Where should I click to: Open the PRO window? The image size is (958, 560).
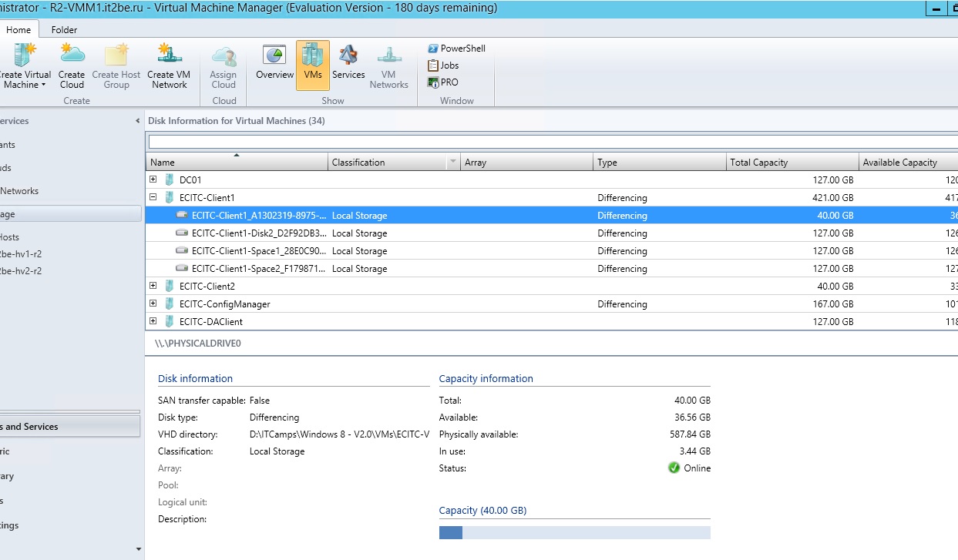click(x=443, y=82)
